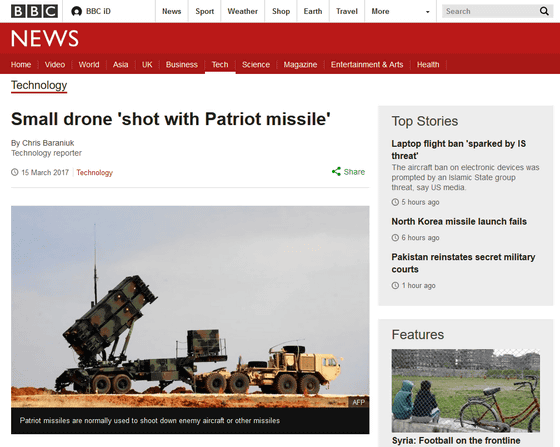Screen dimensions: 560x447
Task: Click the Share text button
Action: pos(354,172)
